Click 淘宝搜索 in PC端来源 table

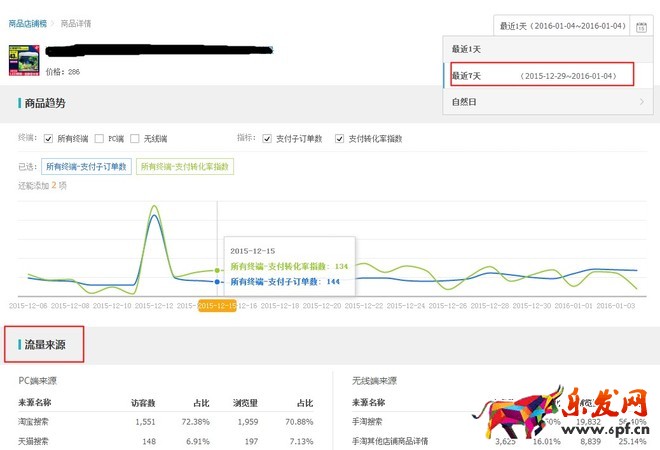coord(33,421)
